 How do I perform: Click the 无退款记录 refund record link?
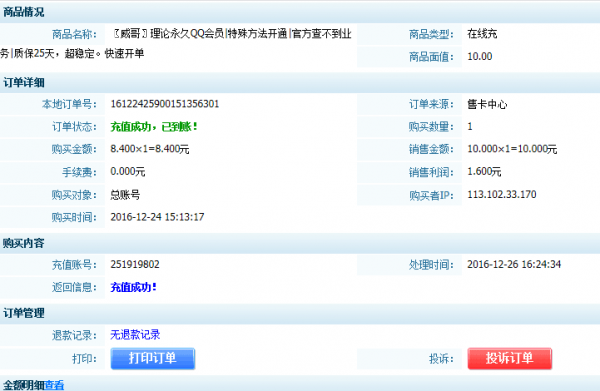[135, 335]
